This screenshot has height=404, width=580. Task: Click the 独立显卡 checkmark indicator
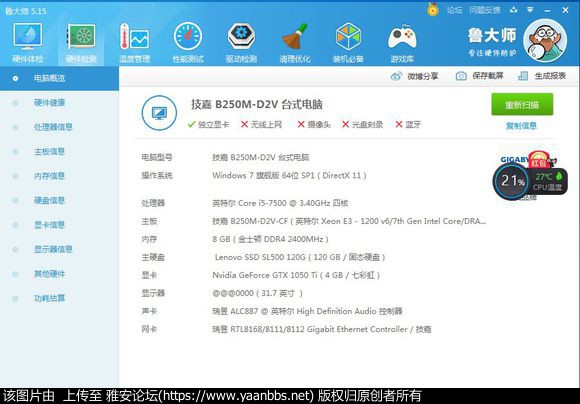click(x=208, y=125)
